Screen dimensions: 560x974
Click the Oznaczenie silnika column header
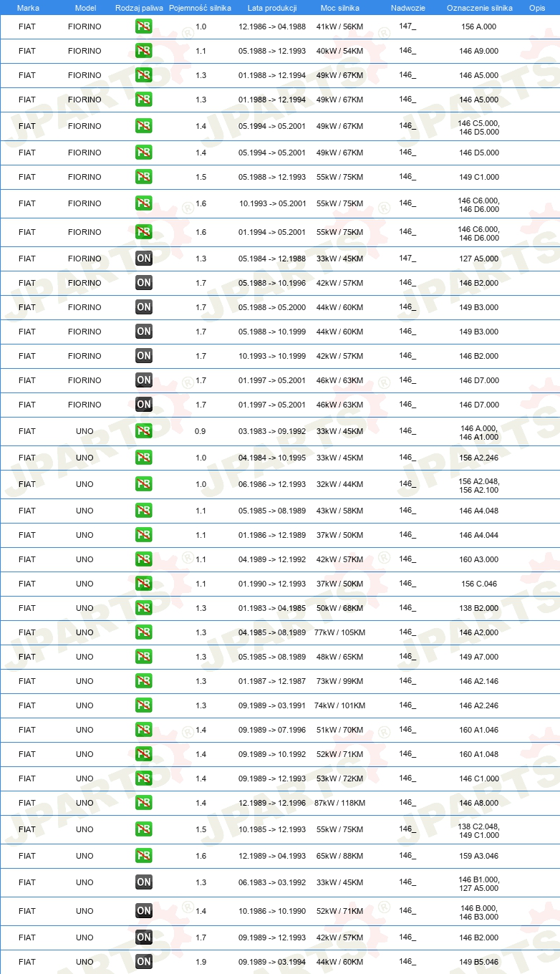[479, 7]
